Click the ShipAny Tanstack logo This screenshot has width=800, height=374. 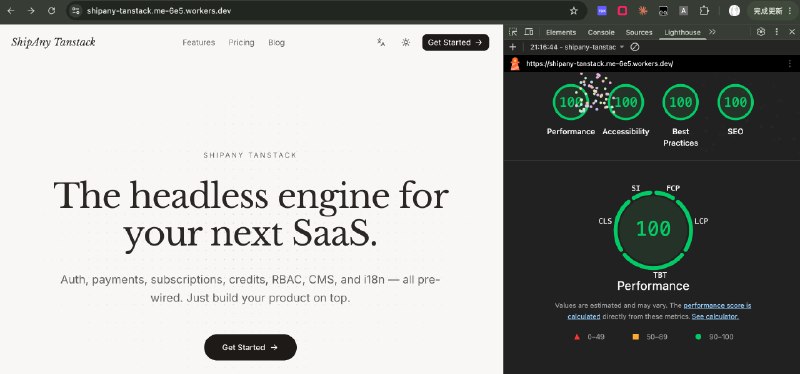point(53,42)
